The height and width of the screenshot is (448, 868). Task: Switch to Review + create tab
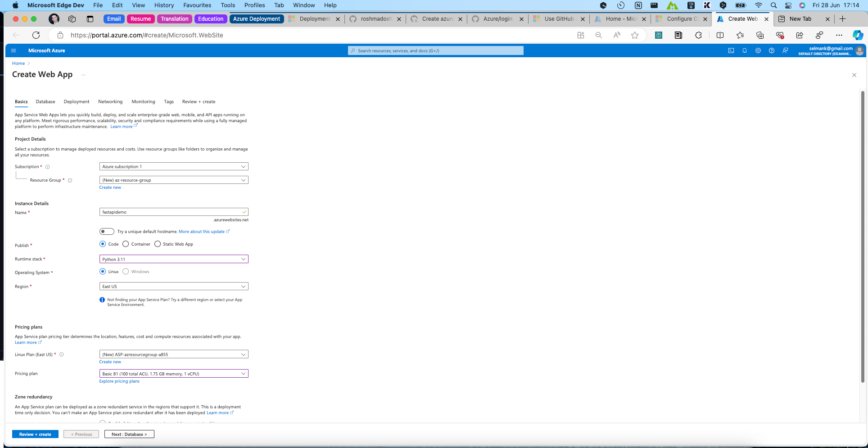(199, 102)
